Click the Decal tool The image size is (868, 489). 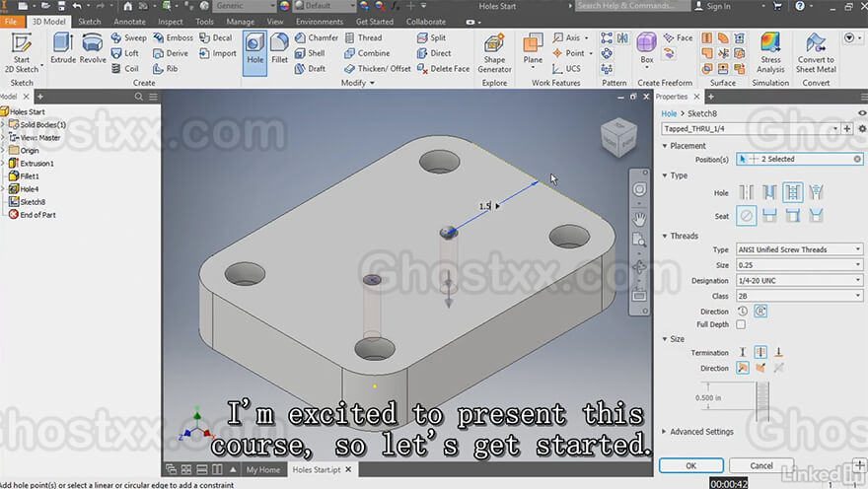(216, 37)
